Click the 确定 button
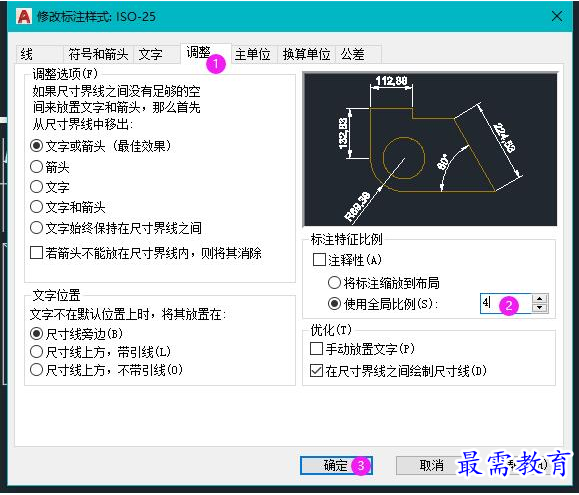579x495 pixels. (x=336, y=465)
